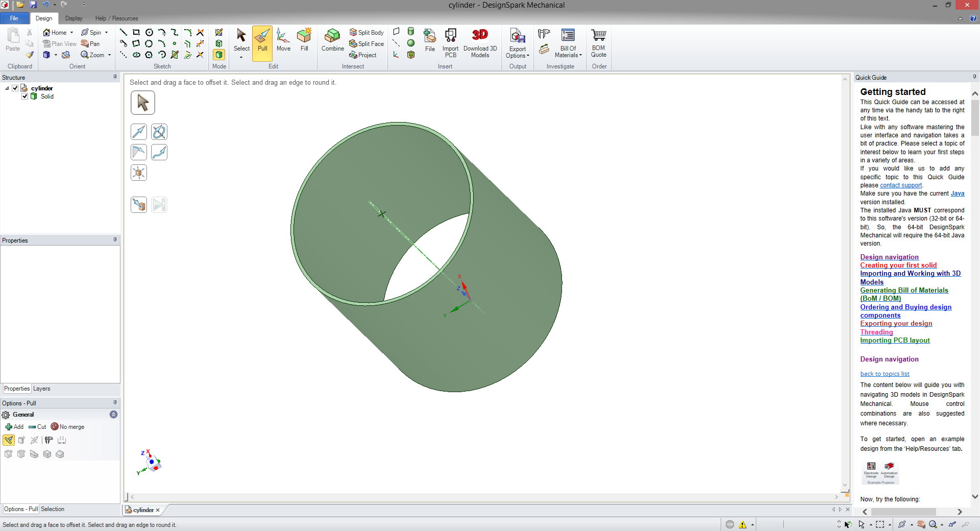
Task: Uncheck the Solid visibility checkbox
Action: click(x=25, y=96)
